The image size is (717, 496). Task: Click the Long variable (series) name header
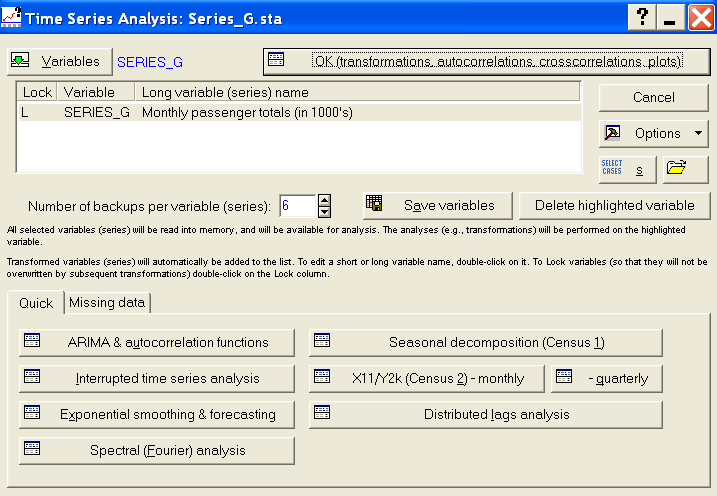(358, 92)
